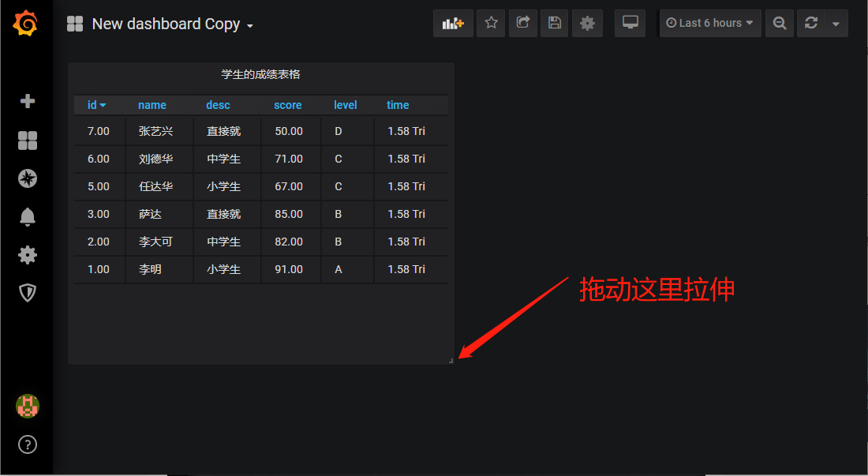Open the Dashboards sidebar icon
Image resolution: width=868 pixels, height=476 pixels.
click(x=27, y=141)
